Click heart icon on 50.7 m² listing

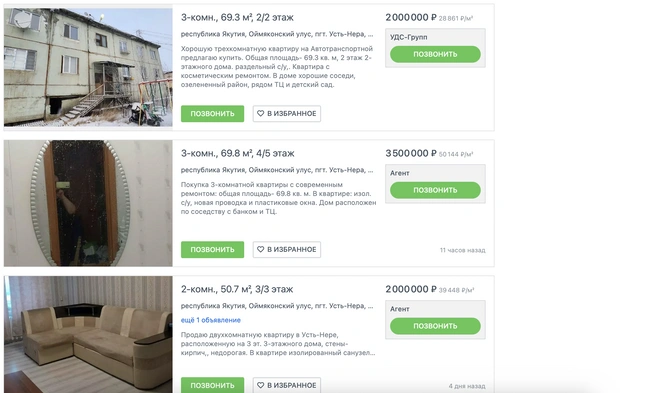(260, 385)
